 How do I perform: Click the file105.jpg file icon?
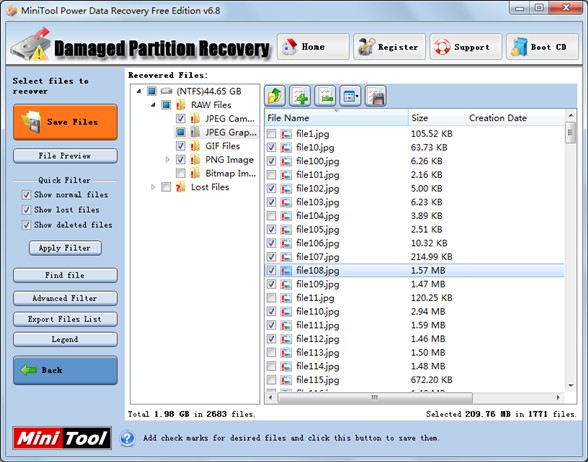[x=286, y=230]
